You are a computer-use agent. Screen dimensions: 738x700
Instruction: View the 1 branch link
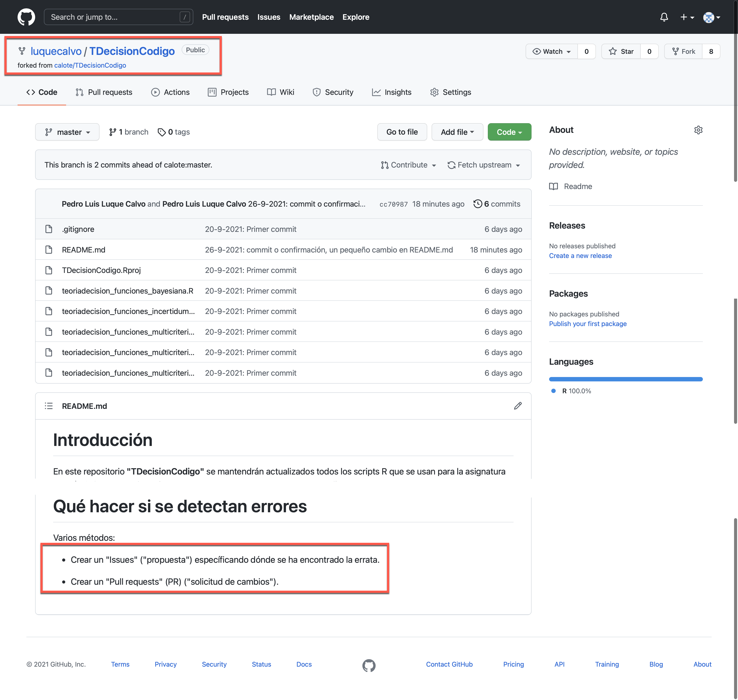(128, 132)
